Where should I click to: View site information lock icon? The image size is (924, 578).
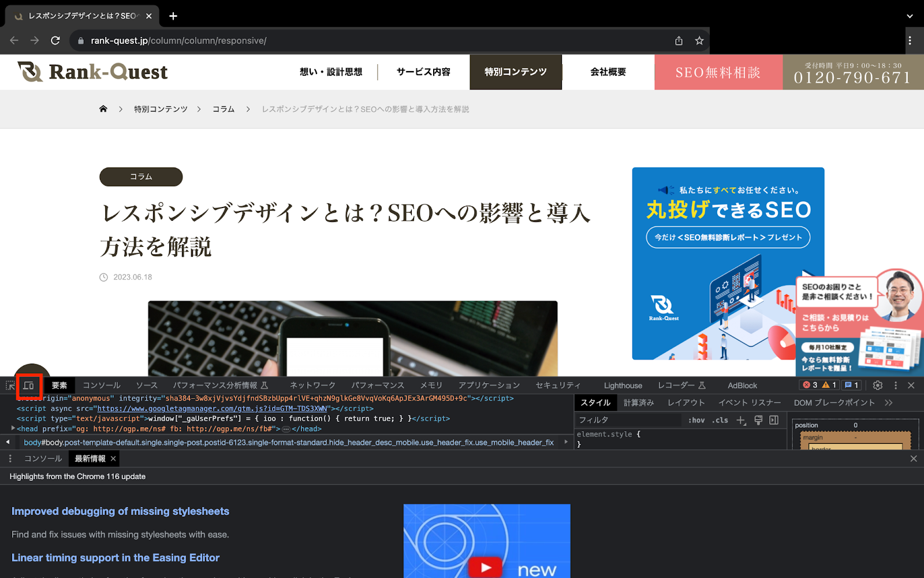[x=80, y=40]
